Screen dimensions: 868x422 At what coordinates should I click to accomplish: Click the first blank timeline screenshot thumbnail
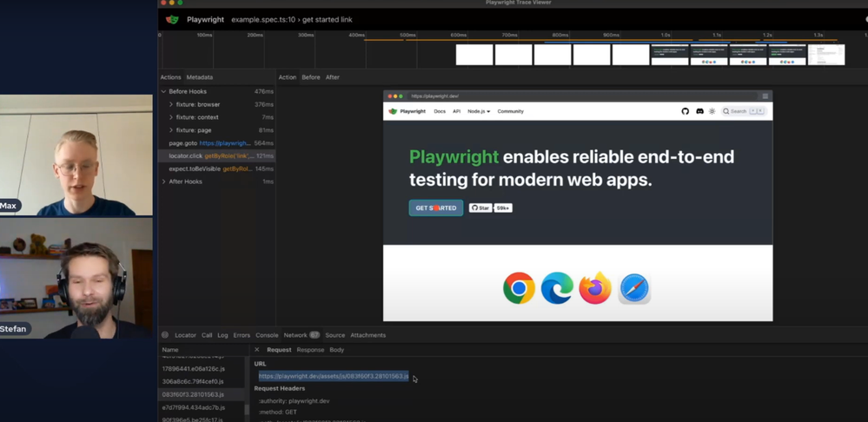(x=474, y=55)
